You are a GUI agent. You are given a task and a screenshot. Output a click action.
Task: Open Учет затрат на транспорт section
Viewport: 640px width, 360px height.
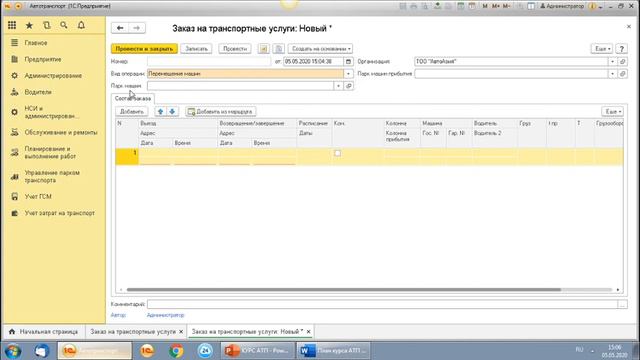[x=60, y=213]
